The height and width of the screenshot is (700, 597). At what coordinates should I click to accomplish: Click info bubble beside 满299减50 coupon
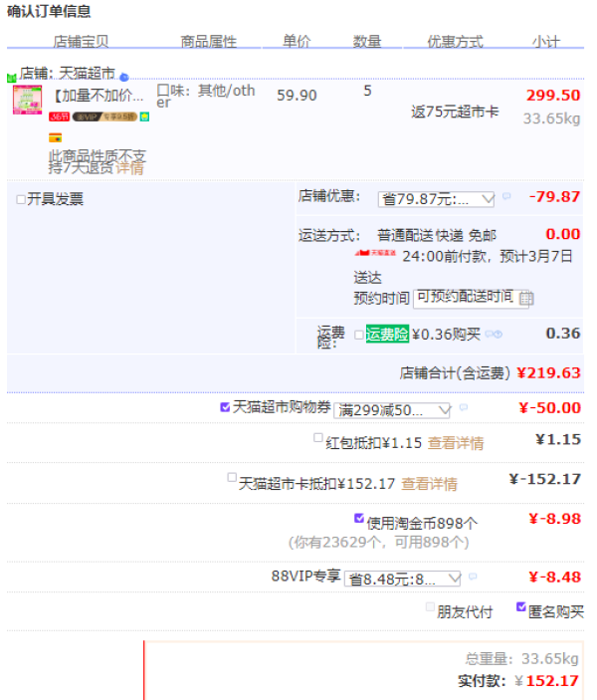464,407
